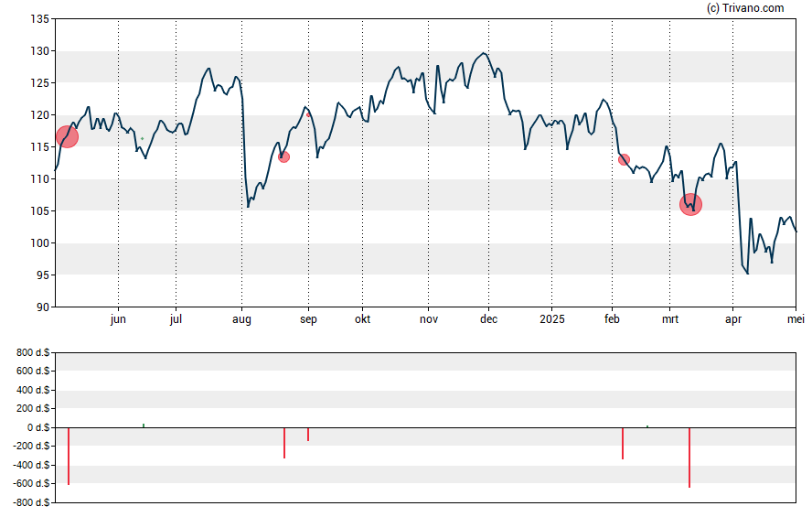Click the "sep" axis label

click(x=308, y=319)
